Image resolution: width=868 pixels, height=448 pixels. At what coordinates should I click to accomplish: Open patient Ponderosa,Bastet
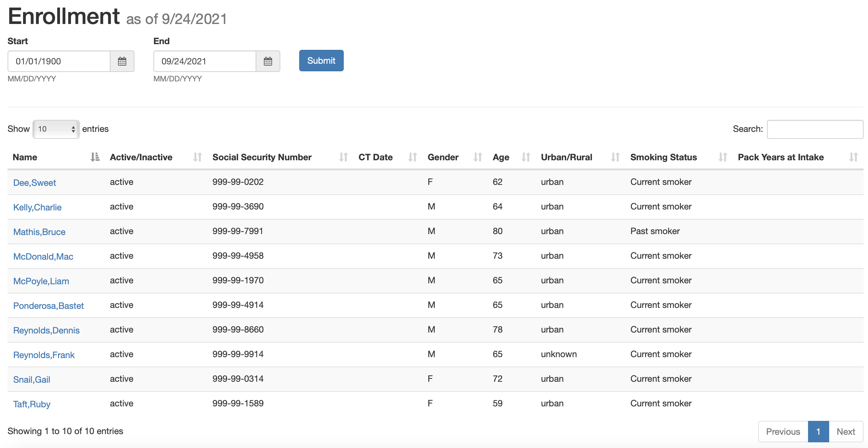click(48, 306)
